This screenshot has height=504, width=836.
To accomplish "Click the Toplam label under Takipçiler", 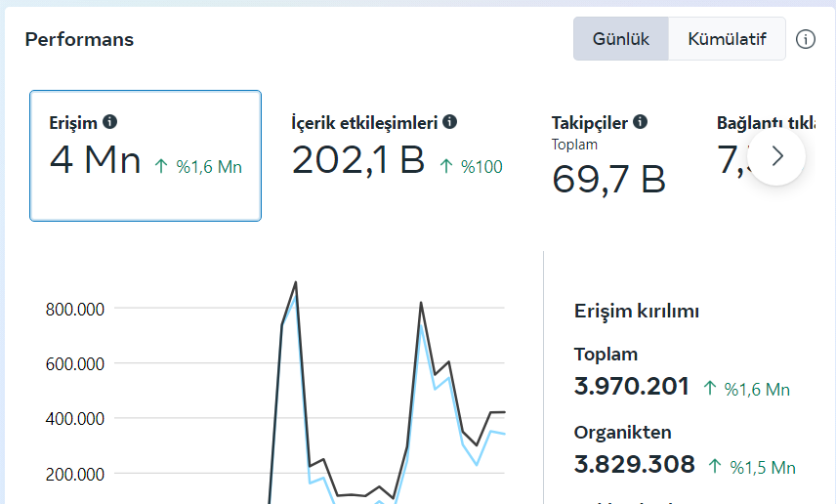I will coord(574,145).
